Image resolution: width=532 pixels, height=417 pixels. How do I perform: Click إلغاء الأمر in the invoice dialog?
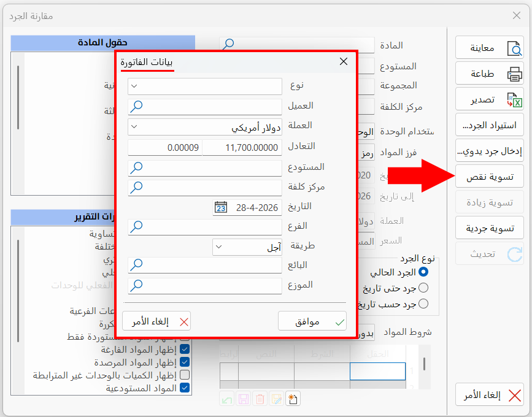click(156, 321)
